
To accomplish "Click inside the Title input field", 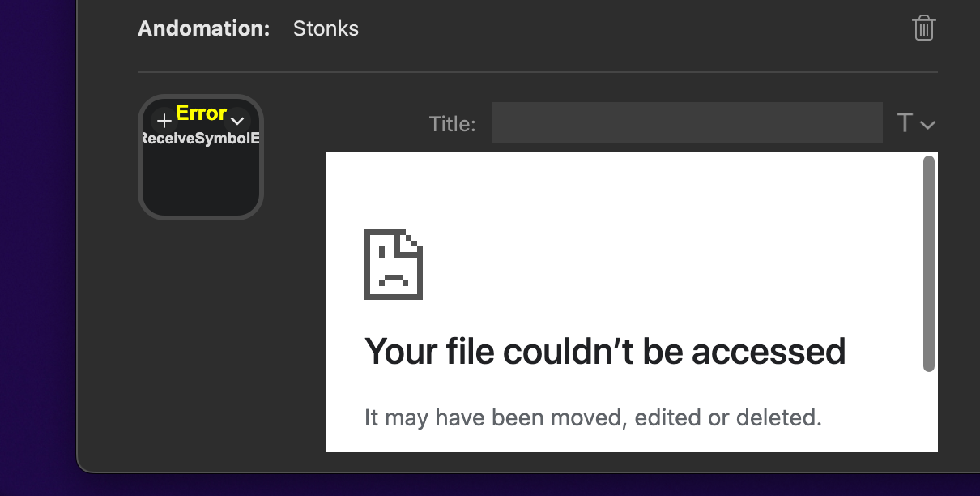I will [687, 122].
